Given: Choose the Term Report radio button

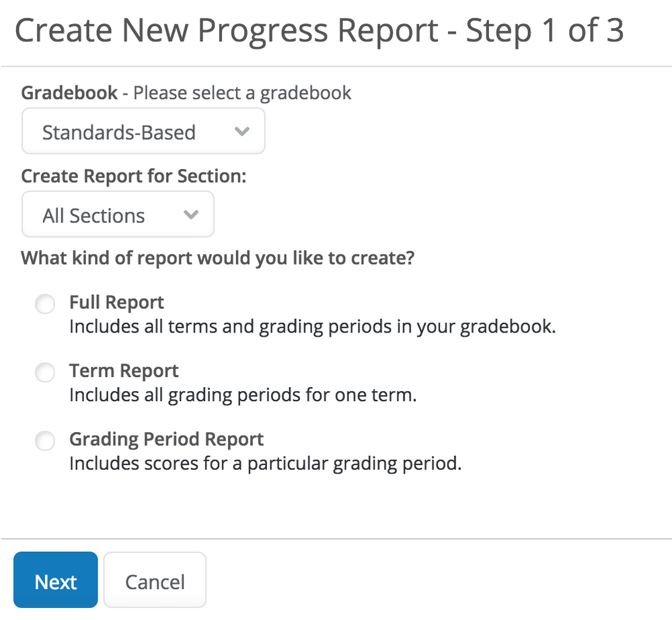Looking at the screenshot, I should (45, 372).
